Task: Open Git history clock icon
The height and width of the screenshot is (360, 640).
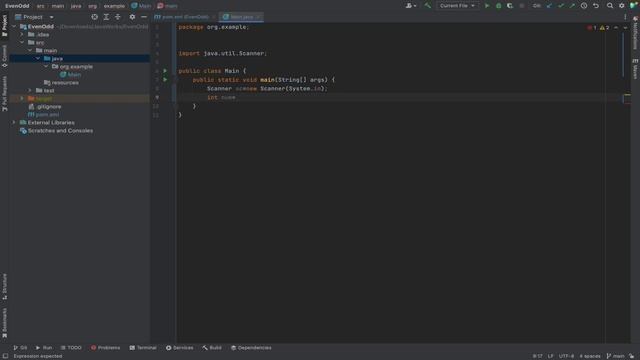Action: click(x=584, y=6)
